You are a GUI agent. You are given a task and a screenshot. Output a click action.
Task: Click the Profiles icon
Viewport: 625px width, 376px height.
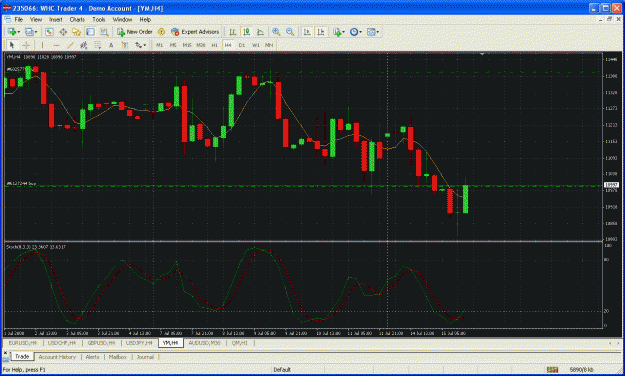[29, 32]
